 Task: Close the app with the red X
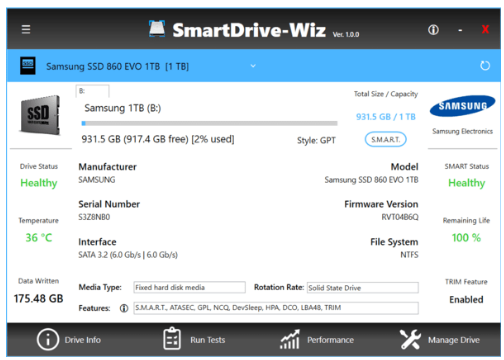pyautogui.click(x=485, y=29)
